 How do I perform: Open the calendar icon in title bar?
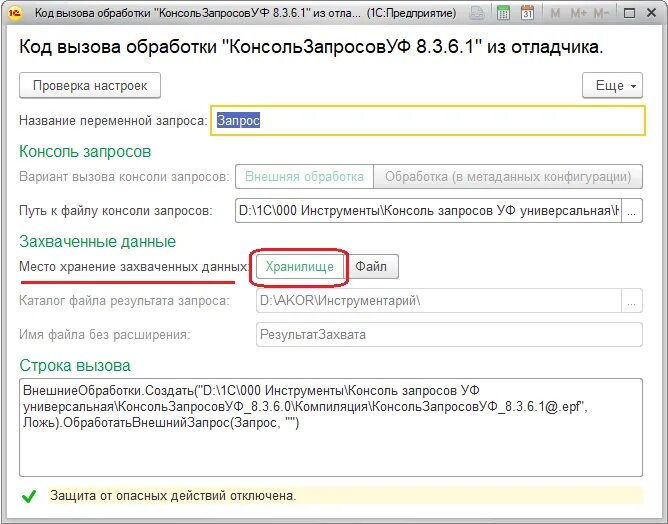527,13
